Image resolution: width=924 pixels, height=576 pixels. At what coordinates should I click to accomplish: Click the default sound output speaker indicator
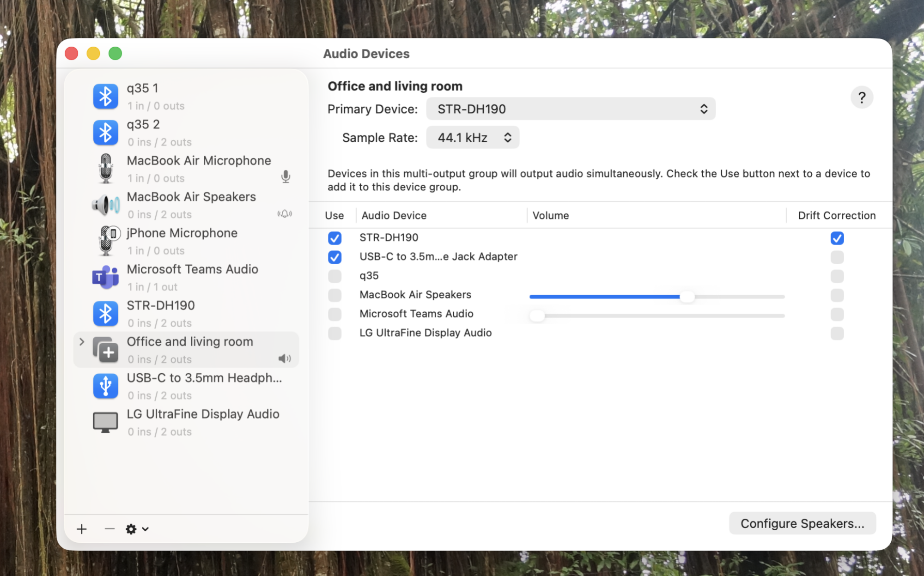pos(285,359)
